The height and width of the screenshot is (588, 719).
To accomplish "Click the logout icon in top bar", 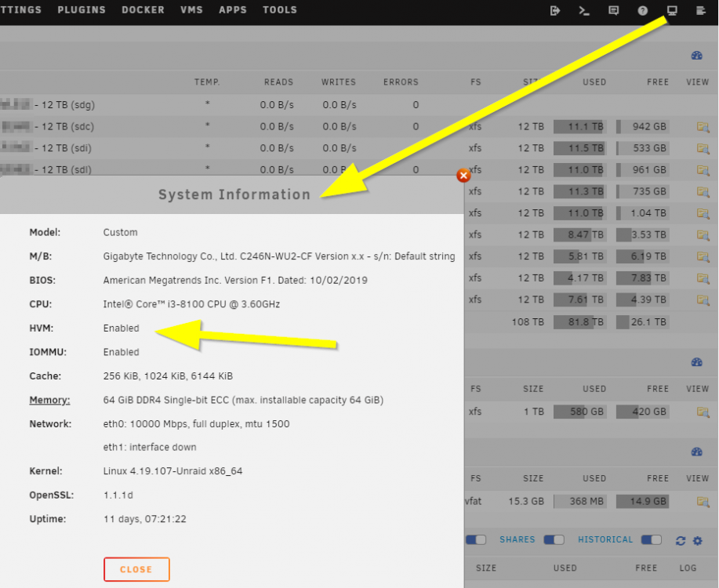I will click(x=555, y=10).
